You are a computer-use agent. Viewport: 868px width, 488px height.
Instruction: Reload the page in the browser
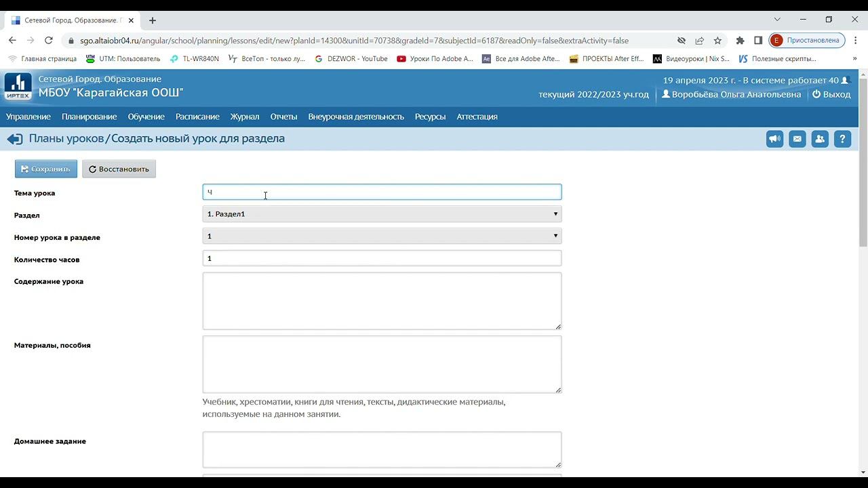(48, 41)
